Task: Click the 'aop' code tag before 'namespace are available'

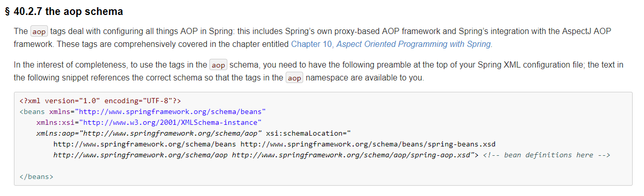Action: 294,78
